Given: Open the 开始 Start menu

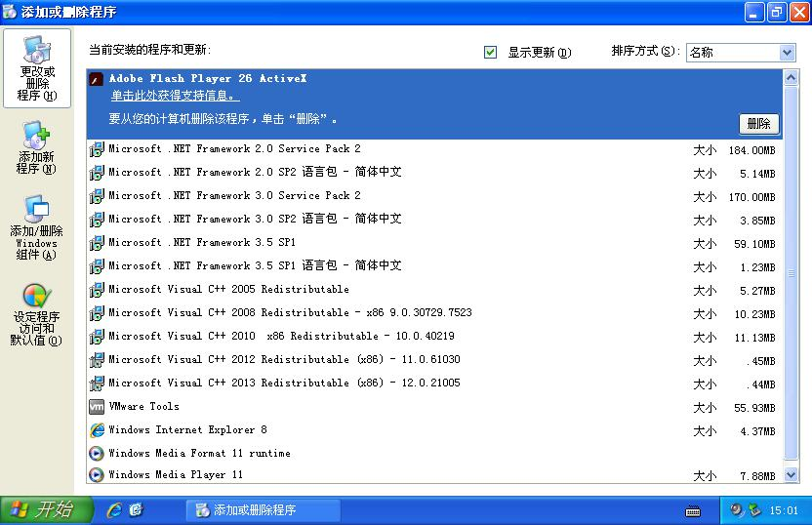Looking at the screenshot, I should pyautogui.click(x=45, y=510).
